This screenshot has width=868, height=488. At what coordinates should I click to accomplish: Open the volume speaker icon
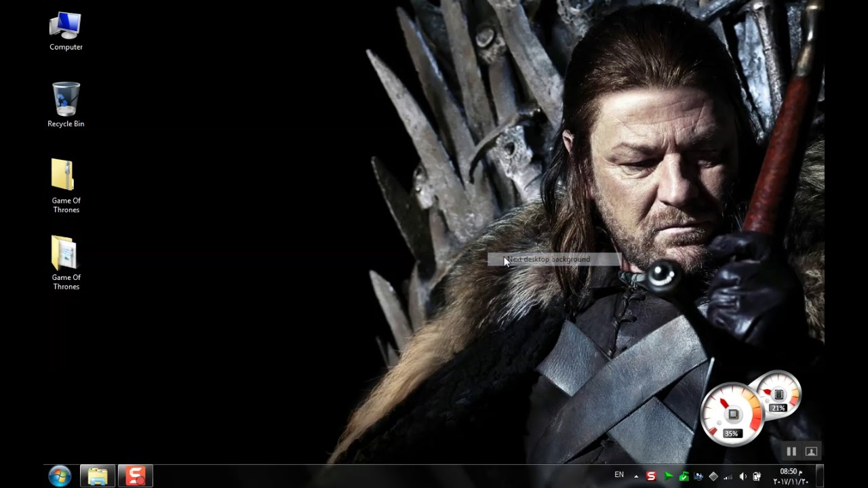pyautogui.click(x=743, y=476)
